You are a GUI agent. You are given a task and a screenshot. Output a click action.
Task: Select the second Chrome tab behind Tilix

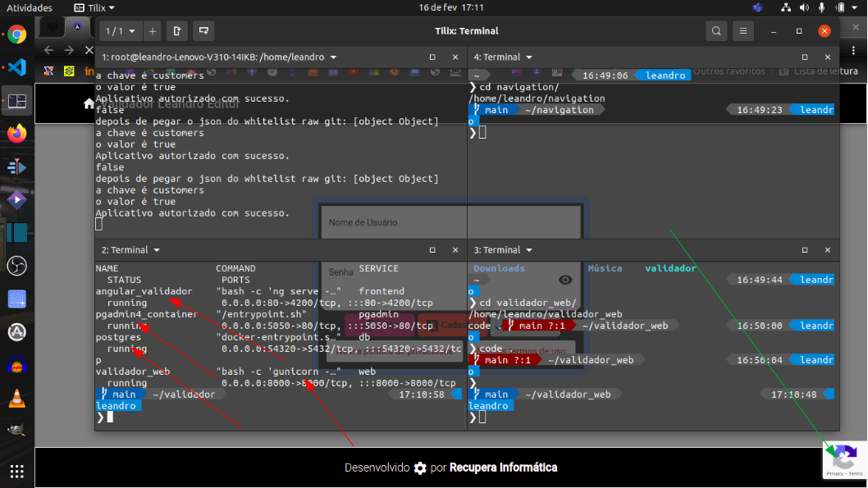tap(77, 26)
